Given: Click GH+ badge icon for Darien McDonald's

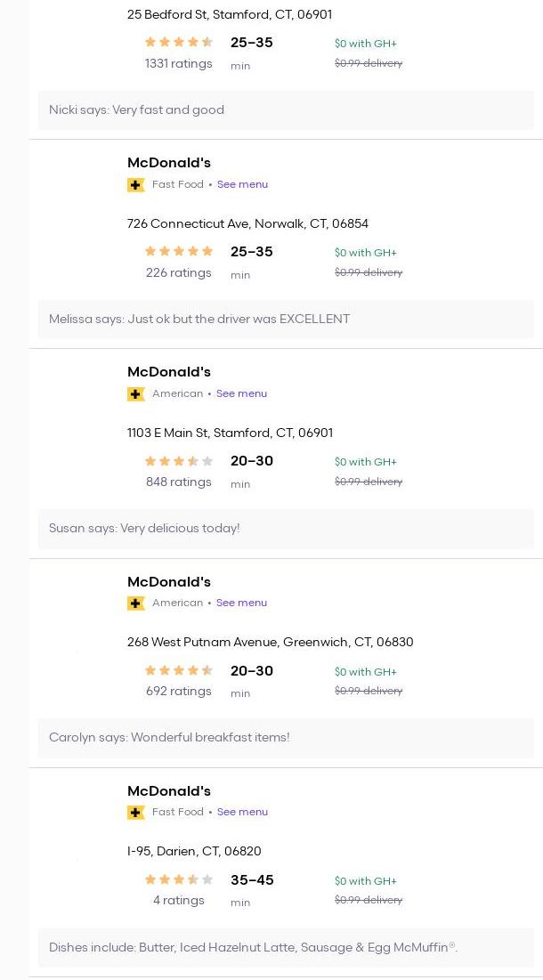Looking at the screenshot, I should [135, 813].
